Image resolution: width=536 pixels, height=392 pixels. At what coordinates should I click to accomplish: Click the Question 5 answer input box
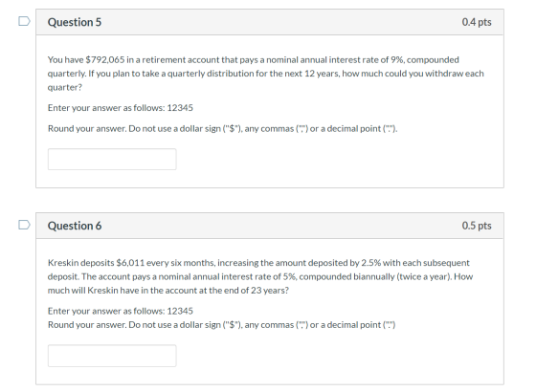tap(112, 159)
